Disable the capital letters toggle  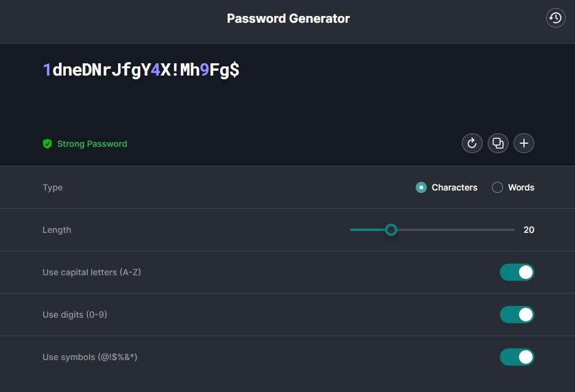(x=517, y=272)
